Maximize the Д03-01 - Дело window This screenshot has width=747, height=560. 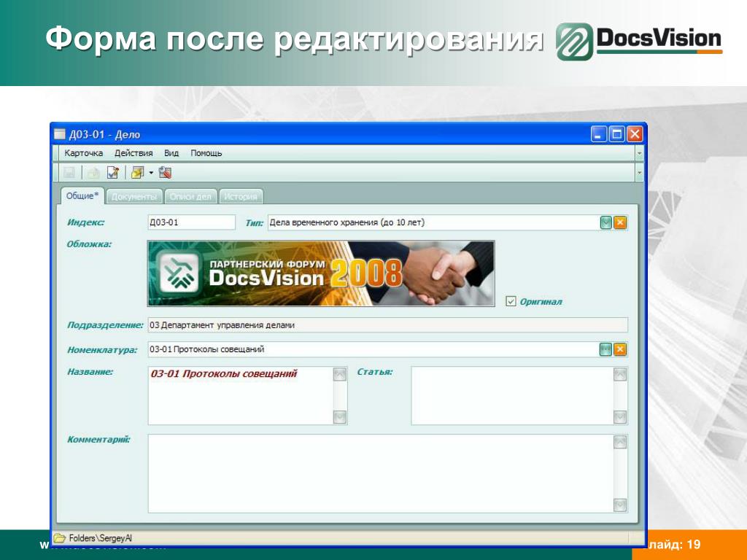click(x=616, y=134)
